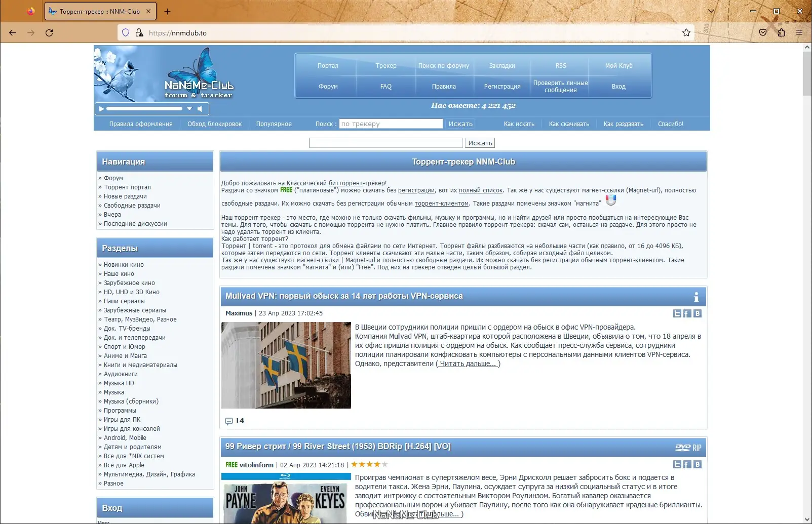Open the Mullvad VPN article title
The height and width of the screenshot is (524, 812).
click(344, 296)
